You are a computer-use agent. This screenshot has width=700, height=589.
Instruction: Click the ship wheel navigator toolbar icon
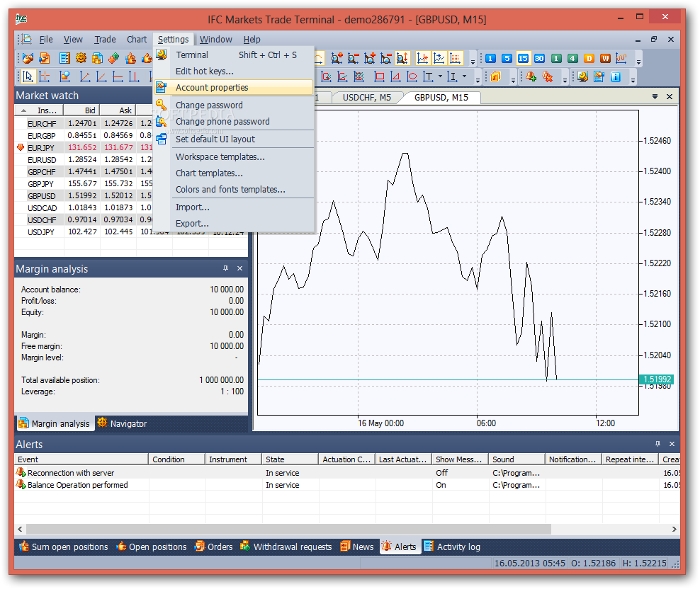tap(81, 58)
